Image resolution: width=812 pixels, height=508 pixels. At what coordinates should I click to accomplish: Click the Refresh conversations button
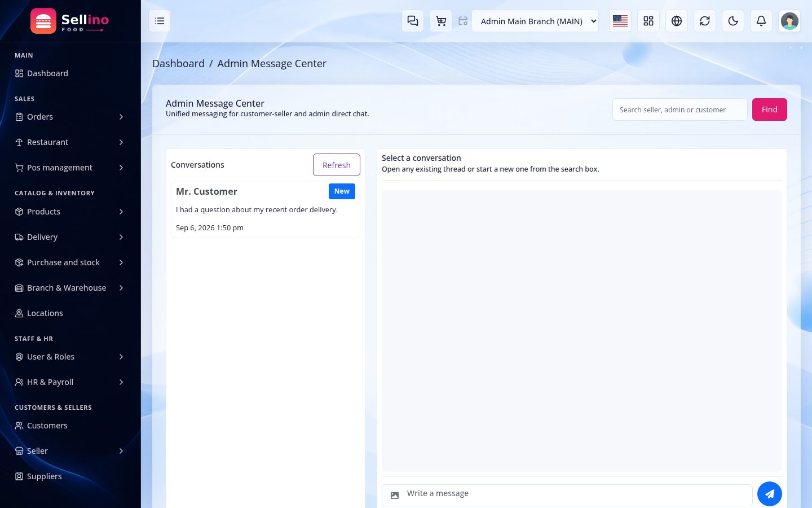tap(337, 165)
